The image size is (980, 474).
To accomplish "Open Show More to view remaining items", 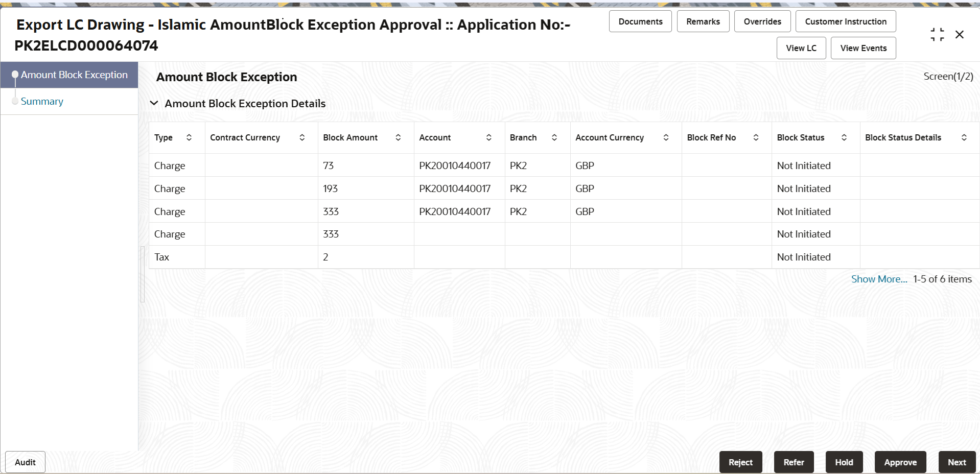I will (879, 279).
